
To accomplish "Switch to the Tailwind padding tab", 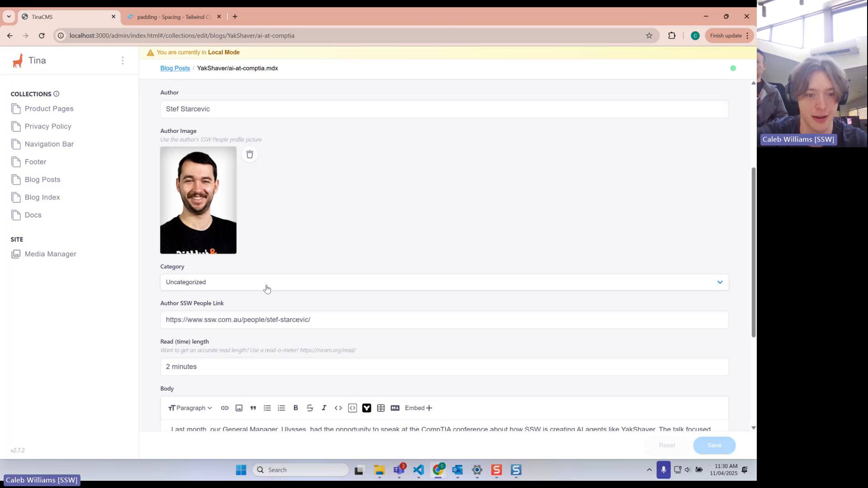I will pos(174,17).
